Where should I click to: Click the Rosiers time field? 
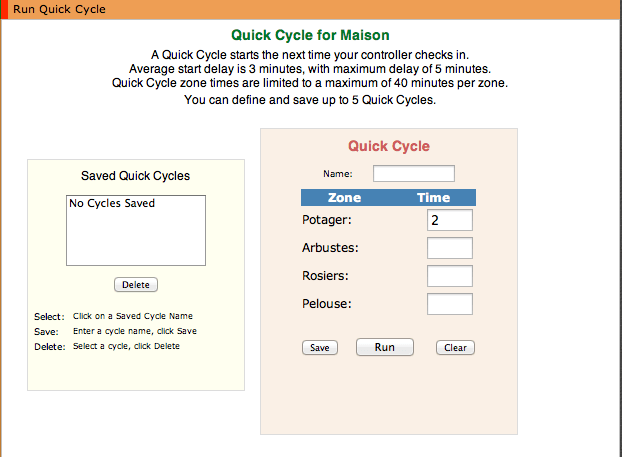pos(450,276)
